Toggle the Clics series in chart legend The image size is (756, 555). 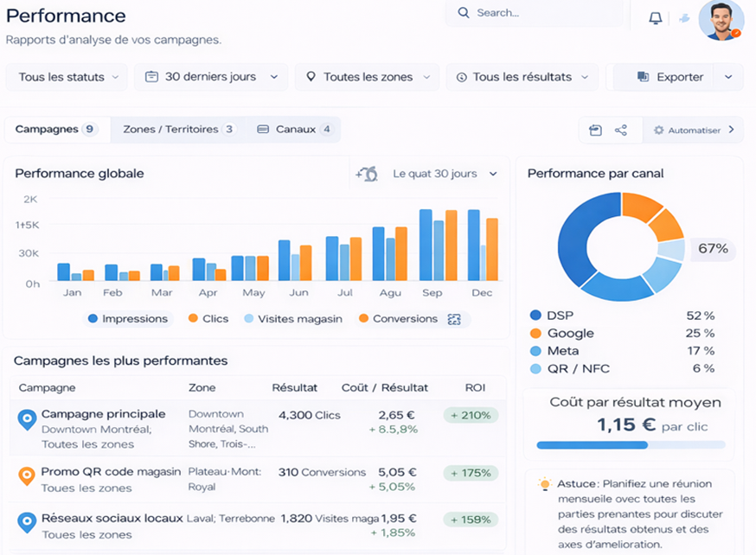[208, 319]
